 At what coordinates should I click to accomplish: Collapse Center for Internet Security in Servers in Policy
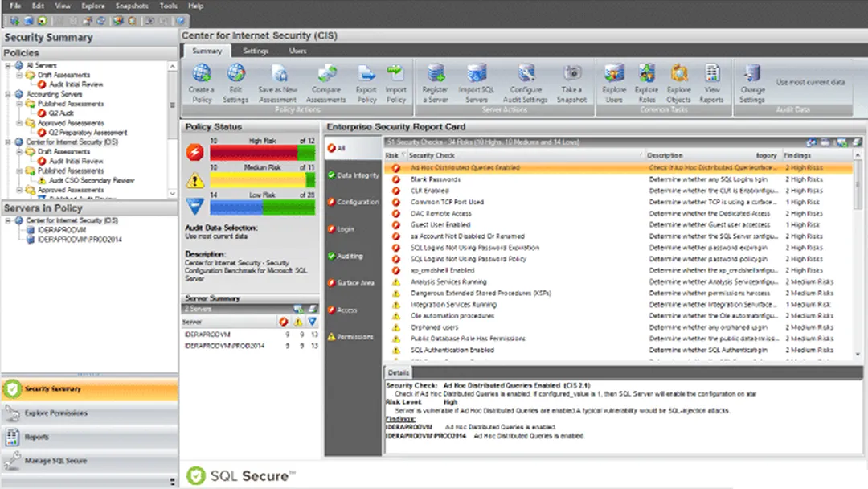tap(8, 220)
